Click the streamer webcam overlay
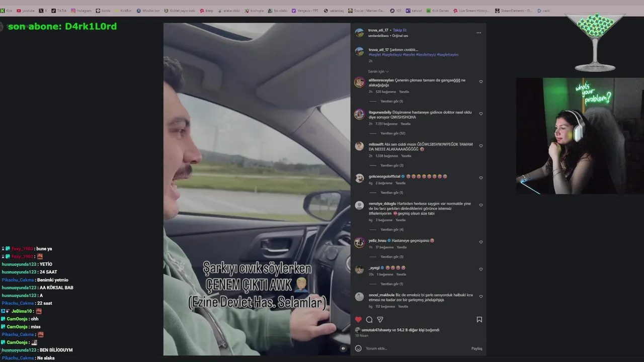This screenshot has height=362, width=644. (x=580, y=136)
